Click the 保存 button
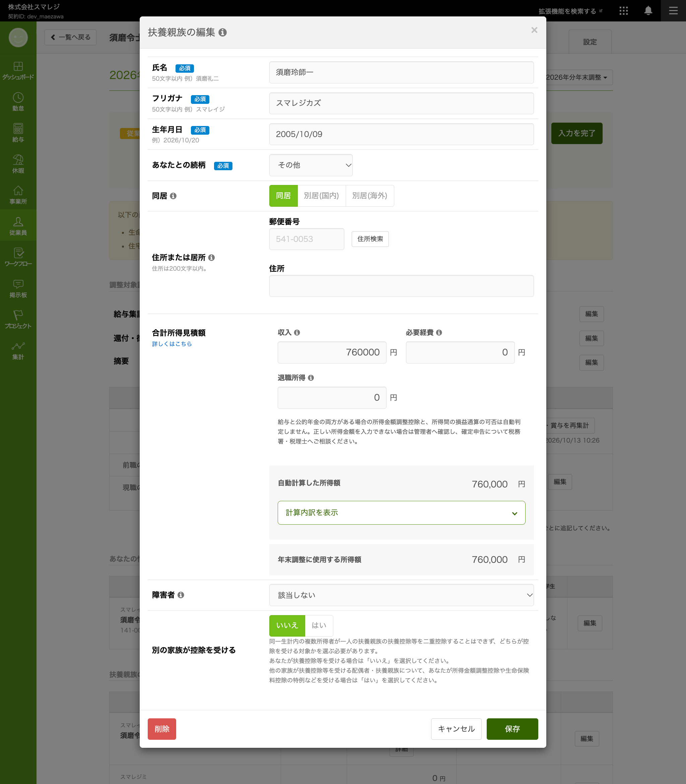 512,729
